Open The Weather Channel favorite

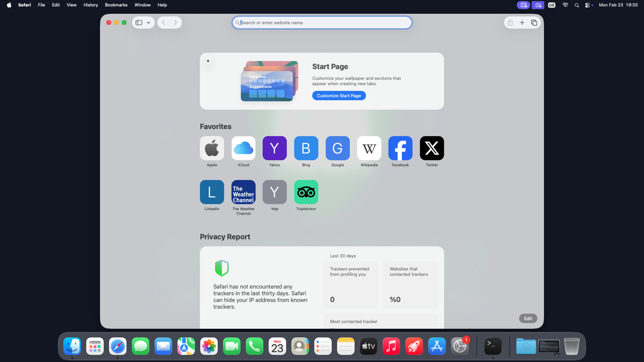pos(243,192)
